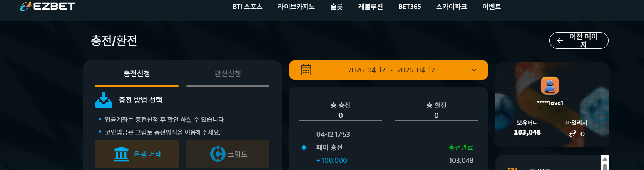The width and height of the screenshot is (644, 170).
Task: Click the mileage logo icon
Action: [x=573, y=133]
